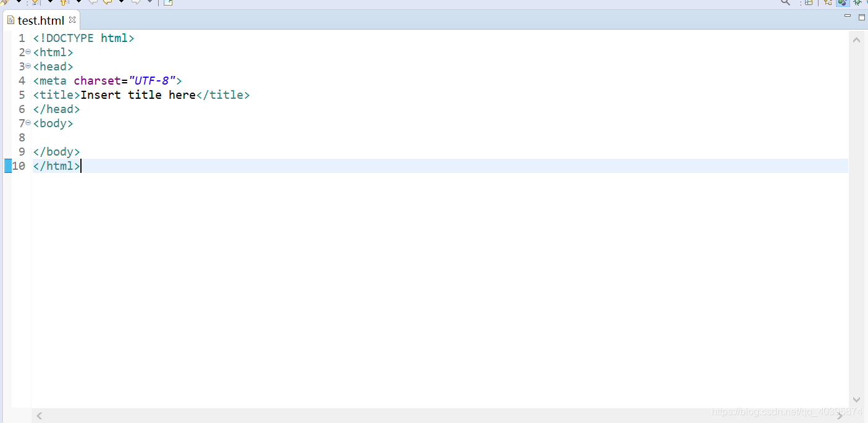The image size is (868, 423).
Task: Open the Open Perspective icon
Action: [809, 2]
